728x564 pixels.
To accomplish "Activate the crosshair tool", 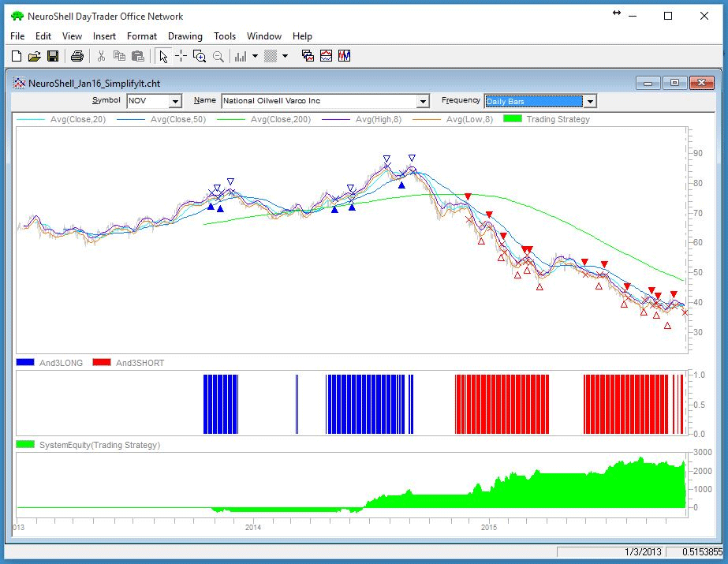I will click(181, 56).
